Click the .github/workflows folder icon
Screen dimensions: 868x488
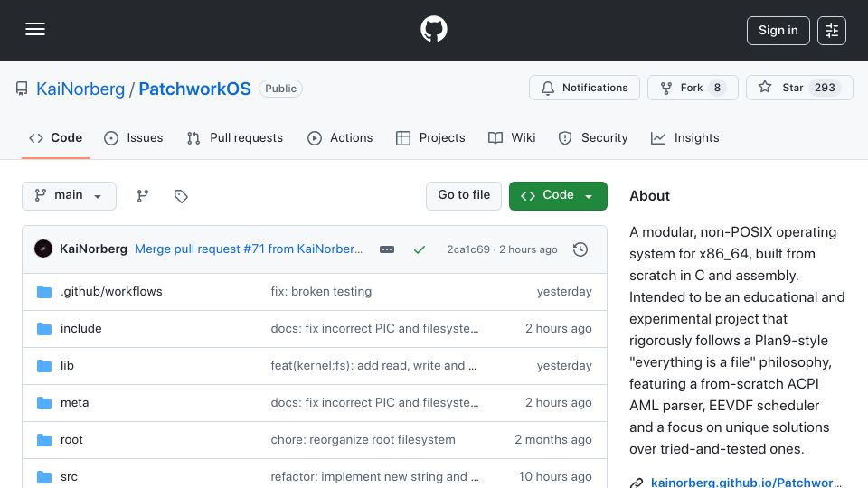point(44,292)
